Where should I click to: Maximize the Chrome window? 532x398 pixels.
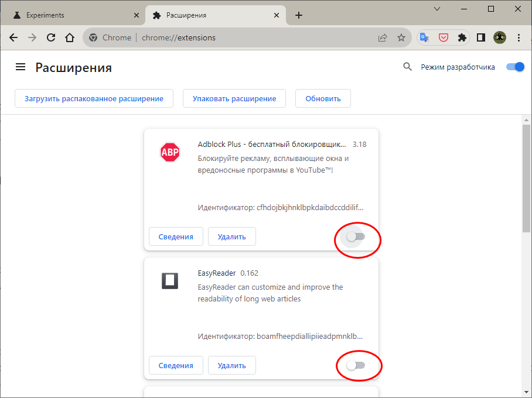tap(491, 9)
